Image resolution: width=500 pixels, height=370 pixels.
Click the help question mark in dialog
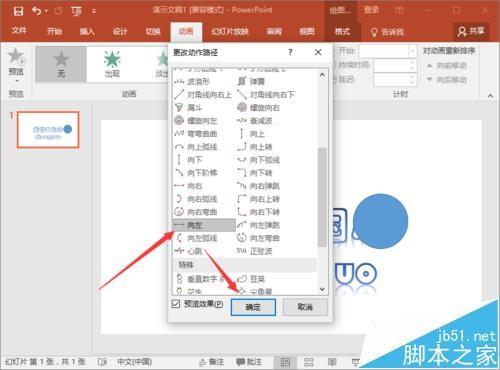(x=290, y=52)
